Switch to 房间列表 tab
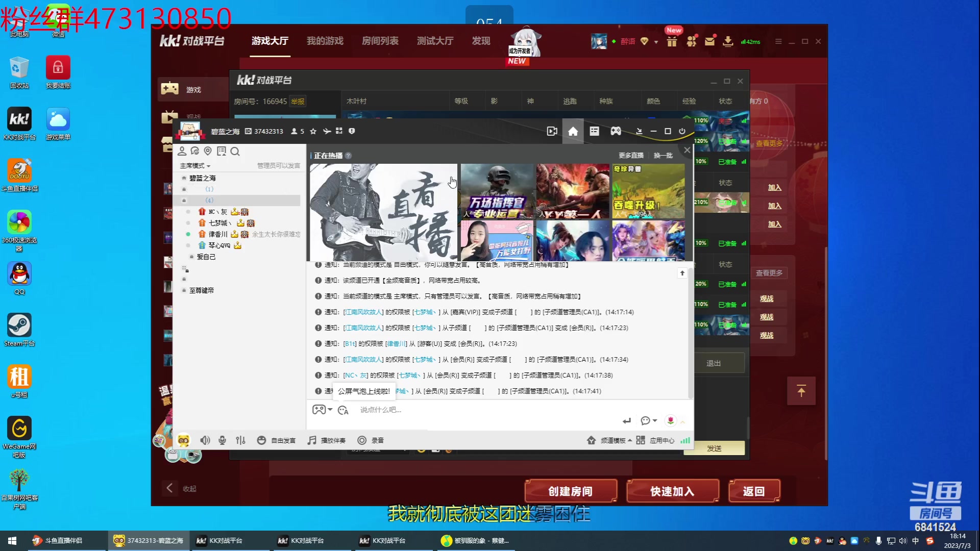The image size is (980, 551). 380,41
